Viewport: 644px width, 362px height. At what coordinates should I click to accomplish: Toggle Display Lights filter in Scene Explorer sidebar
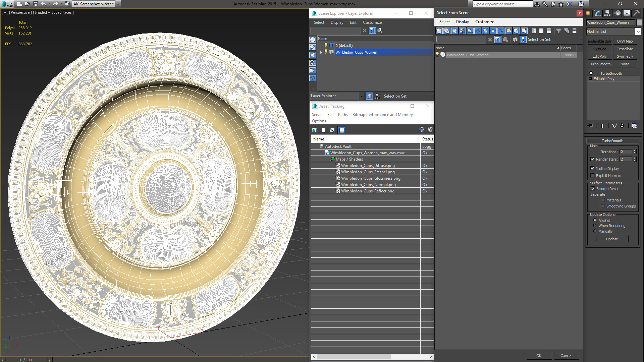[x=313, y=55]
